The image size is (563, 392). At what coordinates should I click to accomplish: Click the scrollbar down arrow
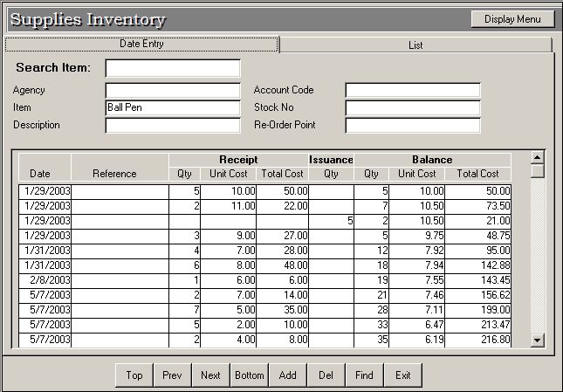(538, 340)
